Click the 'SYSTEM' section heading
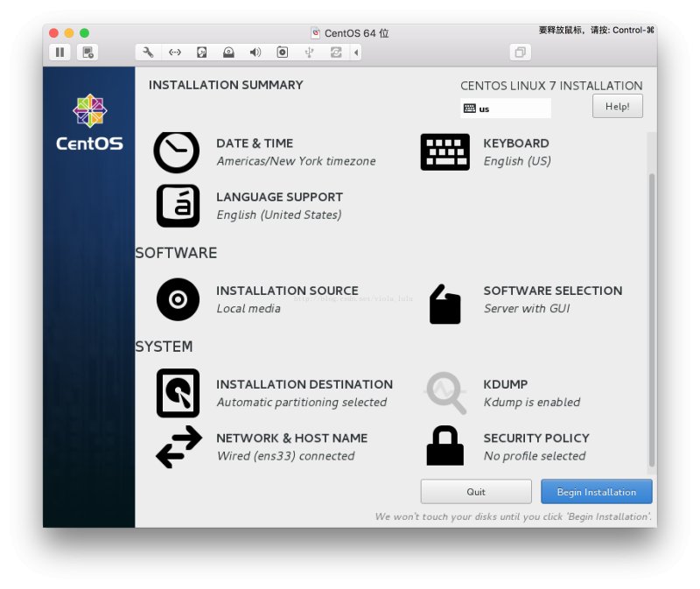This screenshot has height=589, width=700. 164,347
